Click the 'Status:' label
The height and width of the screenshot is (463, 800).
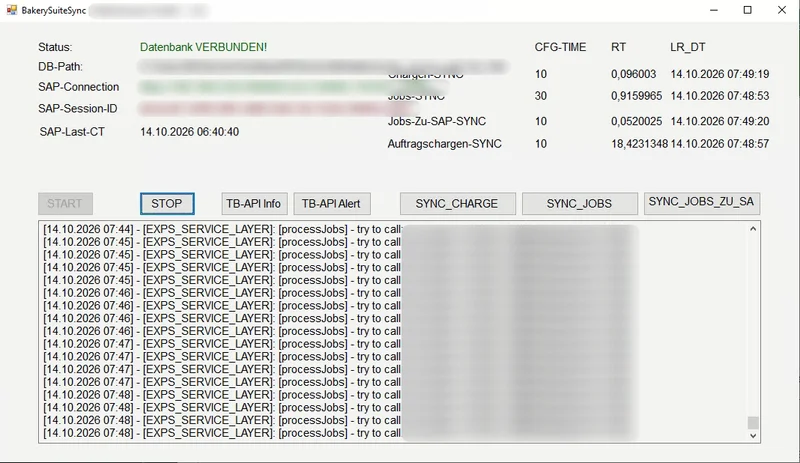[x=55, y=47]
